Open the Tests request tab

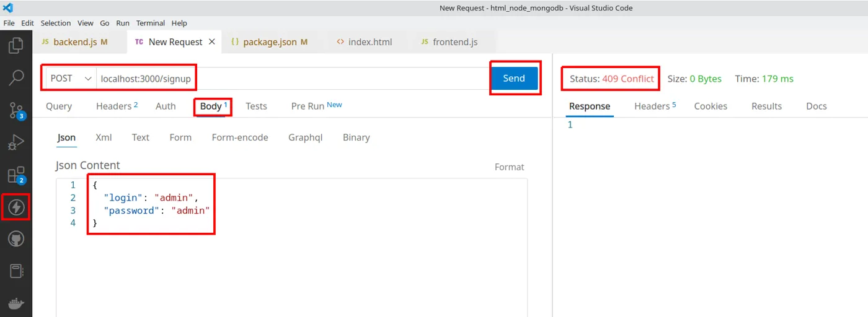tap(256, 106)
